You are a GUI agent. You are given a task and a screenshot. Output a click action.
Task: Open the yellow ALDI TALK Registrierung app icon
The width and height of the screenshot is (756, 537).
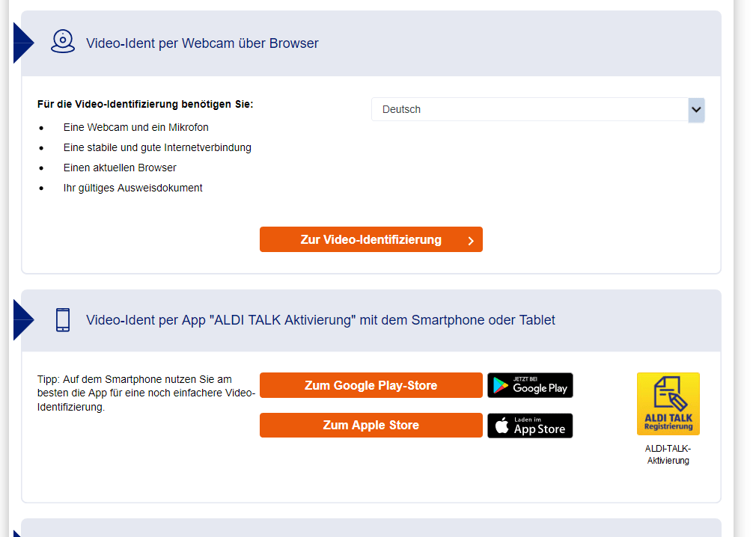(668, 404)
